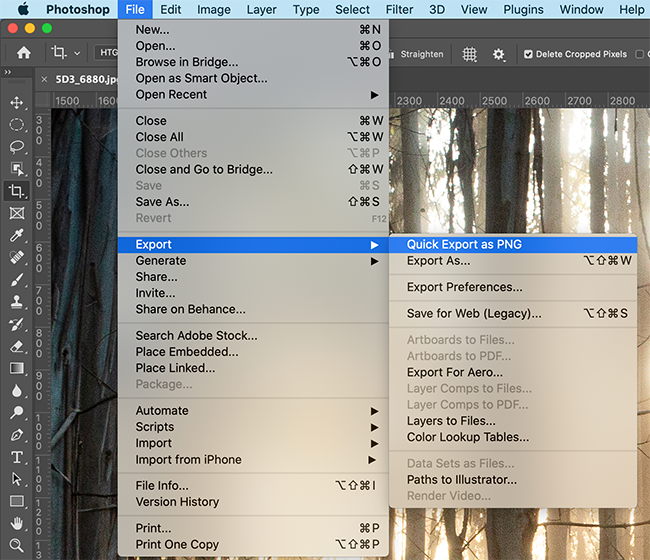Click the Apple menu icon
Viewport: 650px width, 560px height.
24,10
